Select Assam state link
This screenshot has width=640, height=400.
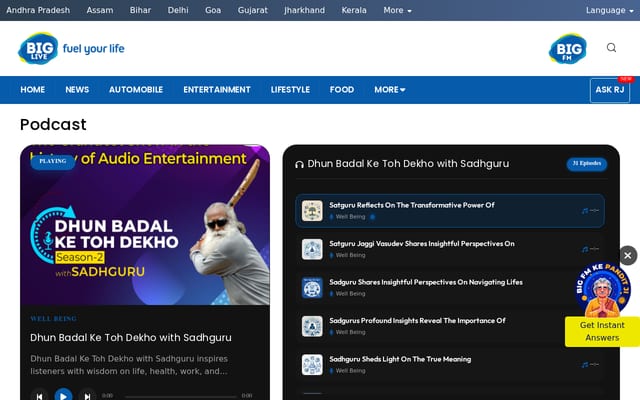(x=100, y=10)
